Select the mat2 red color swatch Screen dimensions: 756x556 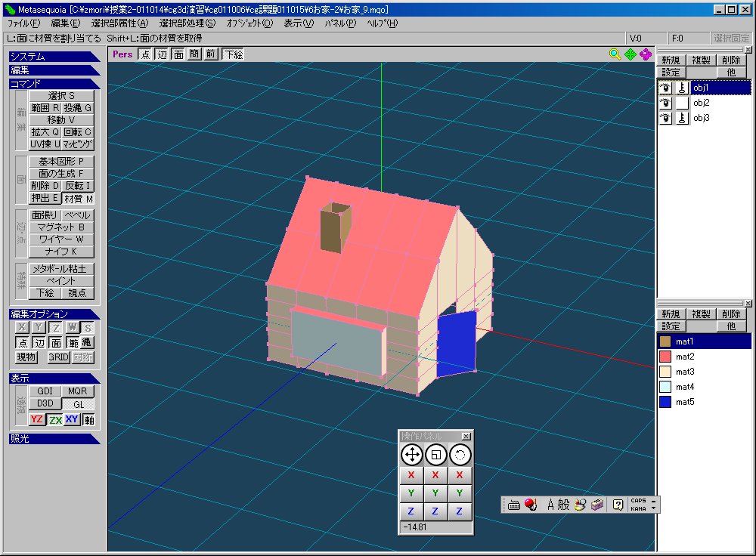click(665, 357)
